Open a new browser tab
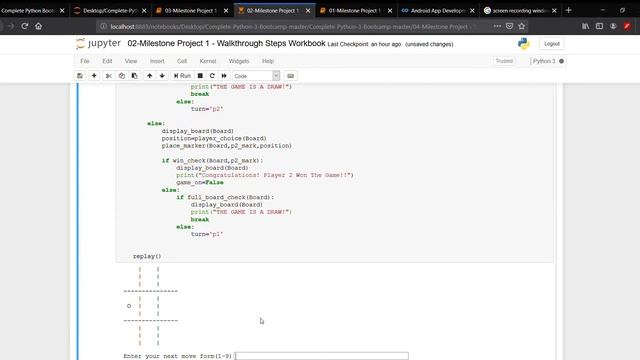Screen dimensions: 640x360 click(x=569, y=10)
